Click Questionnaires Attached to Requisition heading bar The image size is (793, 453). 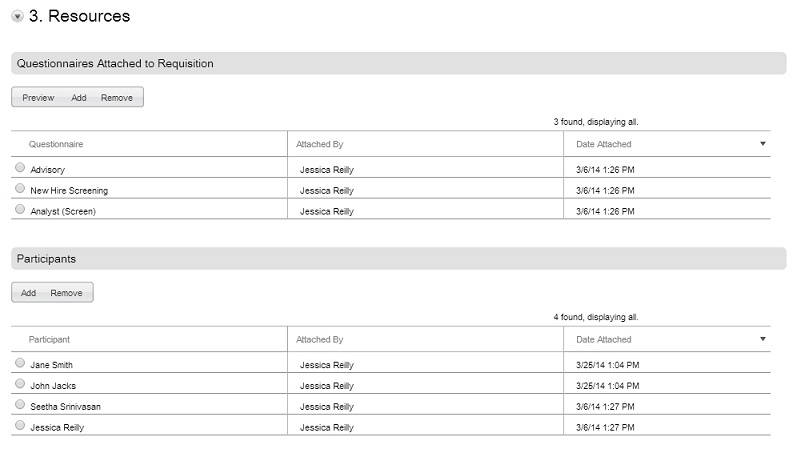tap(399, 63)
